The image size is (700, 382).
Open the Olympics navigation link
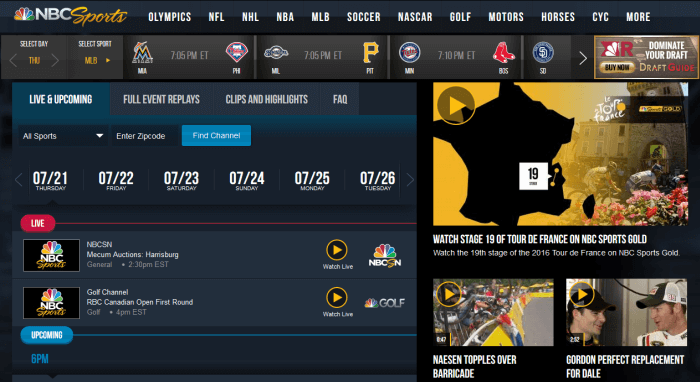click(170, 17)
